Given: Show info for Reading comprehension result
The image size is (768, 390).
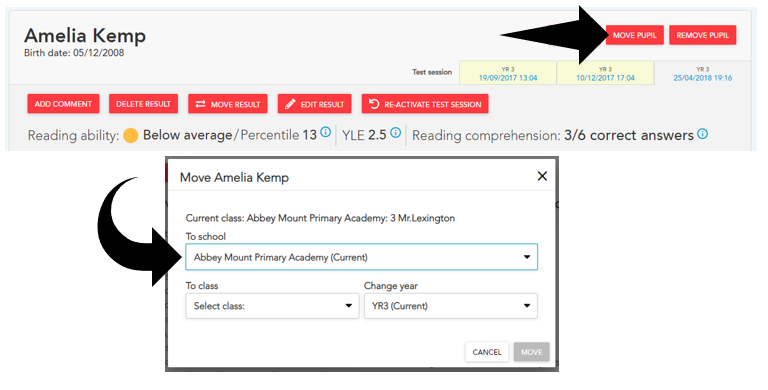Looking at the screenshot, I should 702,134.
